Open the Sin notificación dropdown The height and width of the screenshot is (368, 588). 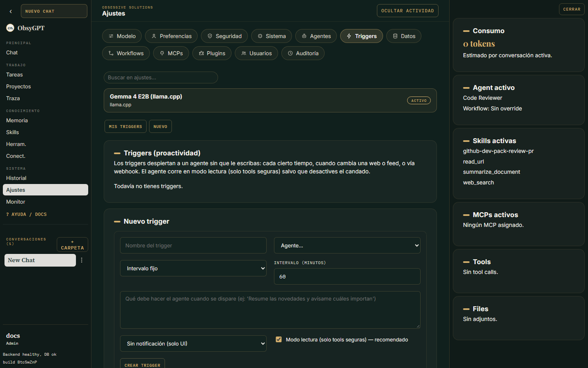pos(193,343)
